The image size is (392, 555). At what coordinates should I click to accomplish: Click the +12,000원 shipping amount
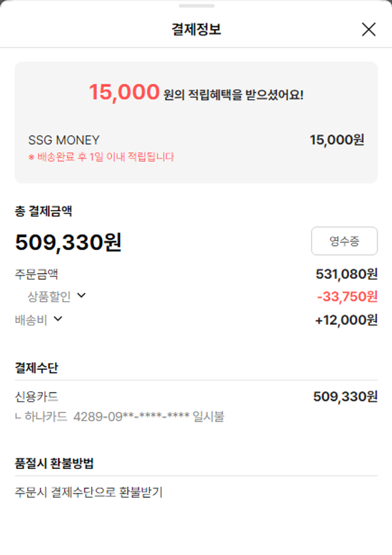point(346,320)
